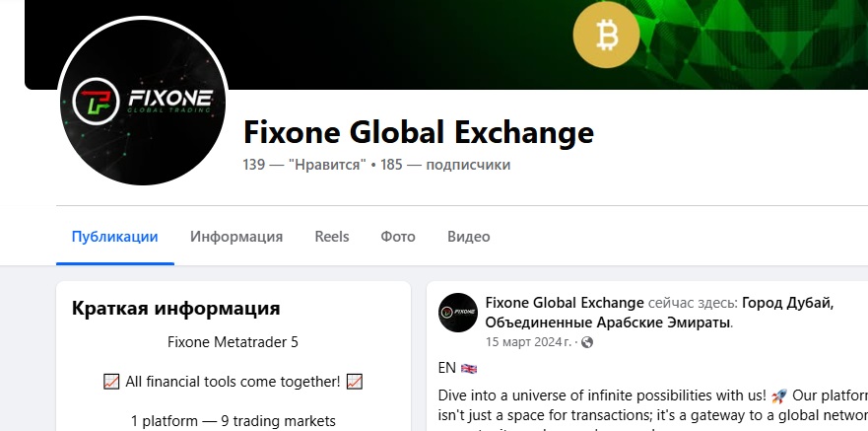Click the globe public-privacy icon on the post
Image resolution: width=868 pixels, height=431 pixels.
[x=588, y=342]
